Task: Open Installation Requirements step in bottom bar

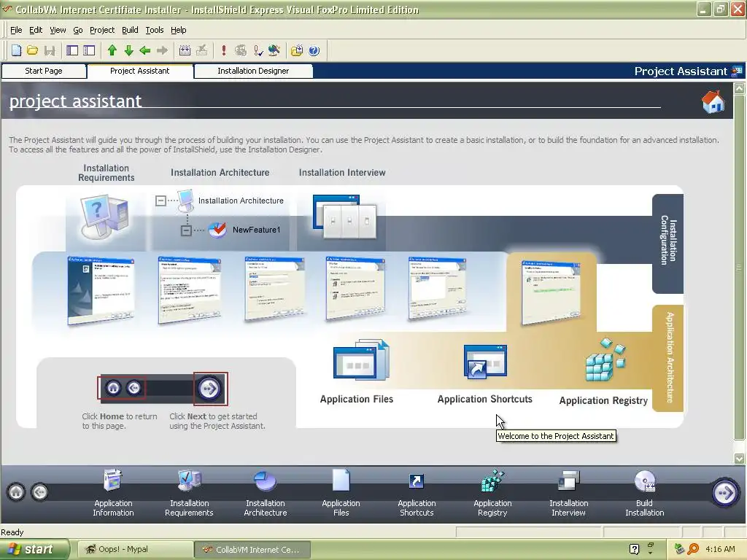Action: click(189, 493)
